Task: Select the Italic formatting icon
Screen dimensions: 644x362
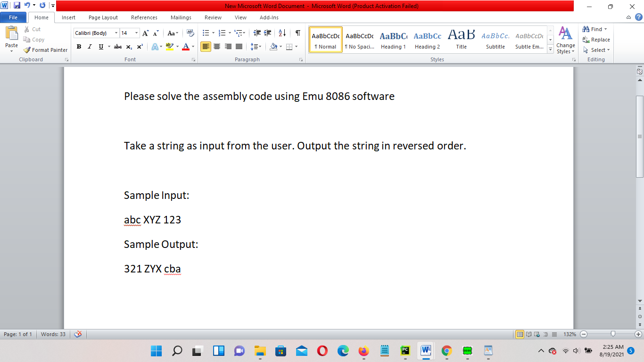Action: (90, 47)
